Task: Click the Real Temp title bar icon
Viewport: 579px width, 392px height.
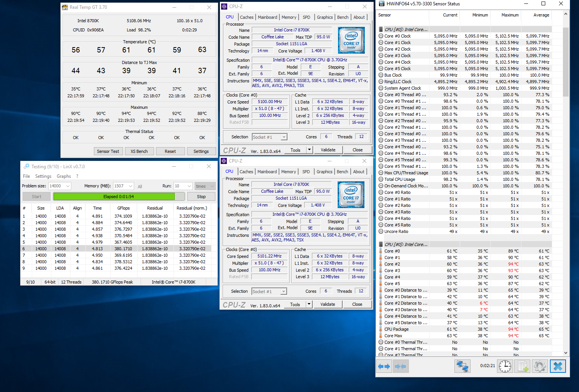Action: click(x=65, y=7)
